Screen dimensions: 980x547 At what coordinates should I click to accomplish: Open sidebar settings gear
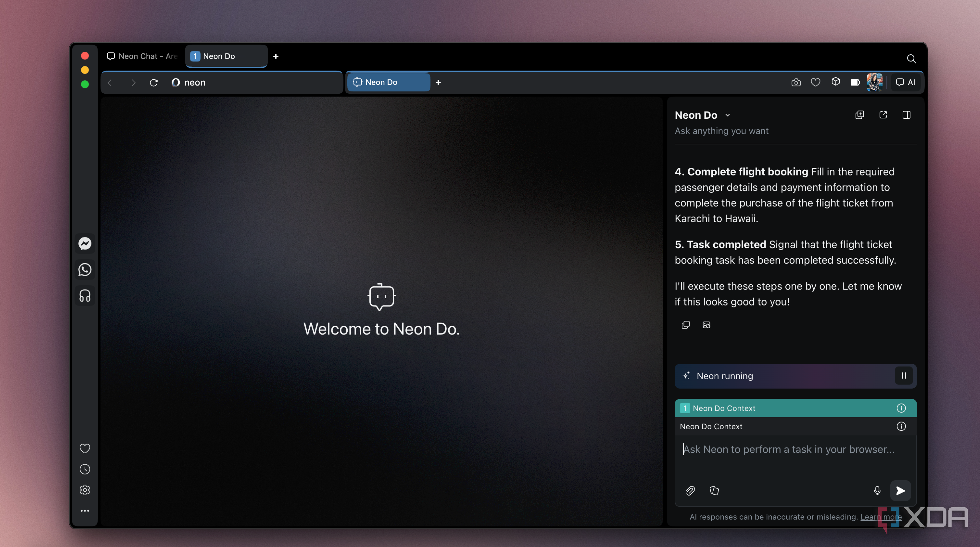pos(85,490)
